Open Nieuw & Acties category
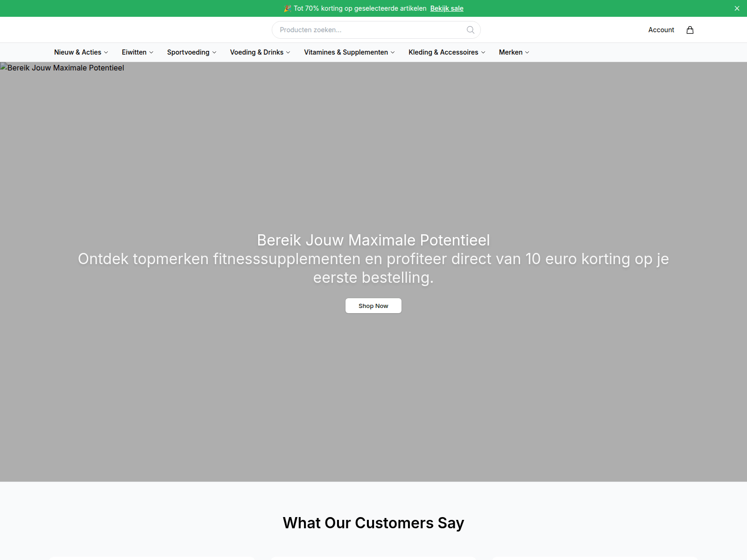The height and width of the screenshot is (560, 747). pyautogui.click(x=78, y=52)
